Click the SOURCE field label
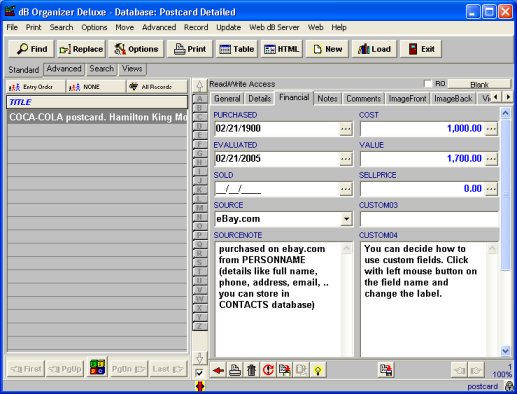This screenshot has width=517, height=394. 228,205
